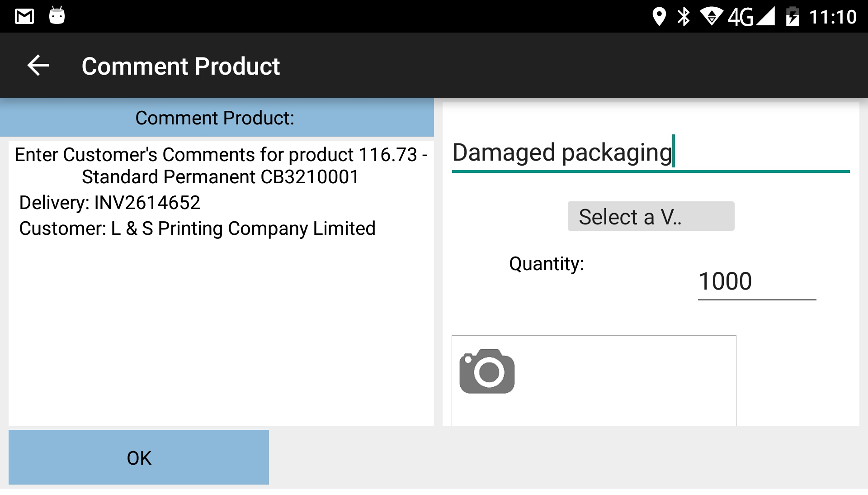This screenshot has width=868, height=495.
Task: Tap the empty photo preview box
Action: point(594,381)
